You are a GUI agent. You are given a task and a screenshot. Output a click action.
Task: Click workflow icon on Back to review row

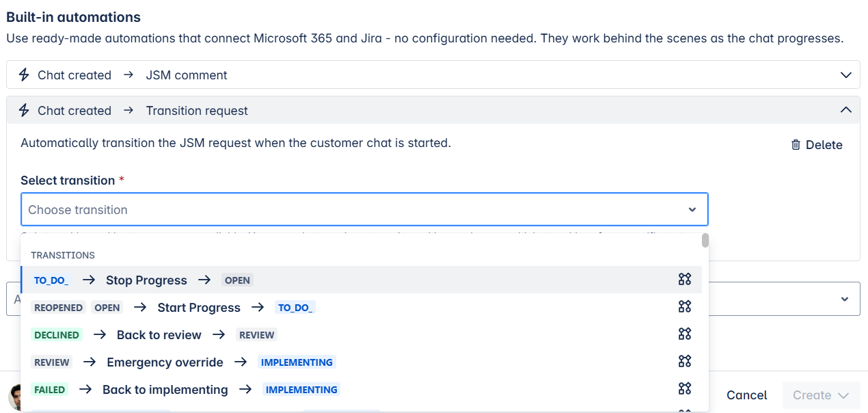click(x=684, y=334)
